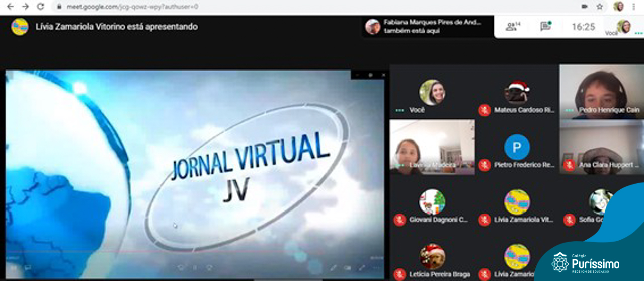Reload the Meet page
The image size is (644, 281).
point(41,7)
